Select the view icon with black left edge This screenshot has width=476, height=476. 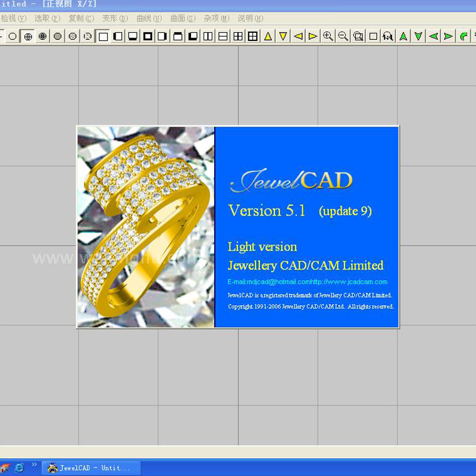click(x=118, y=36)
